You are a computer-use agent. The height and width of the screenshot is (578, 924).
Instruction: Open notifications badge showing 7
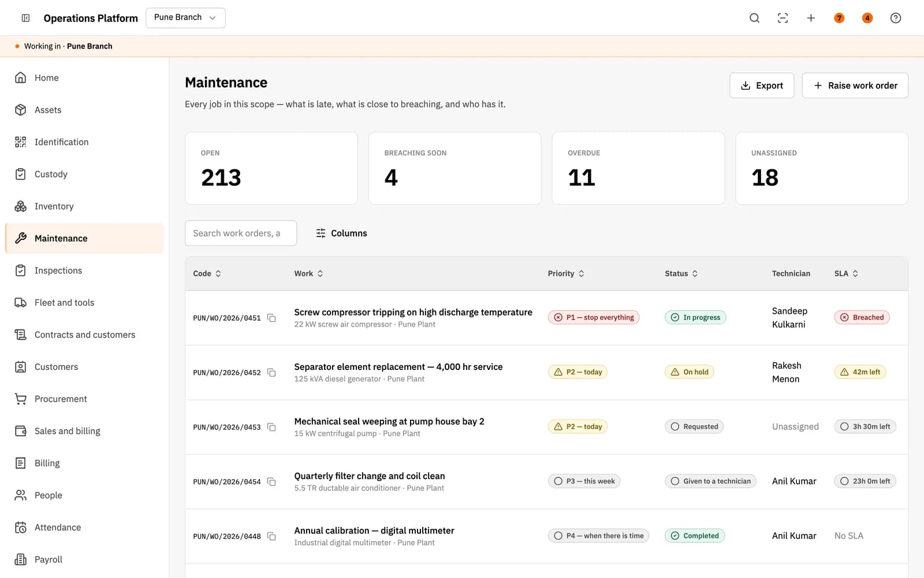click(x=839, y=18)
